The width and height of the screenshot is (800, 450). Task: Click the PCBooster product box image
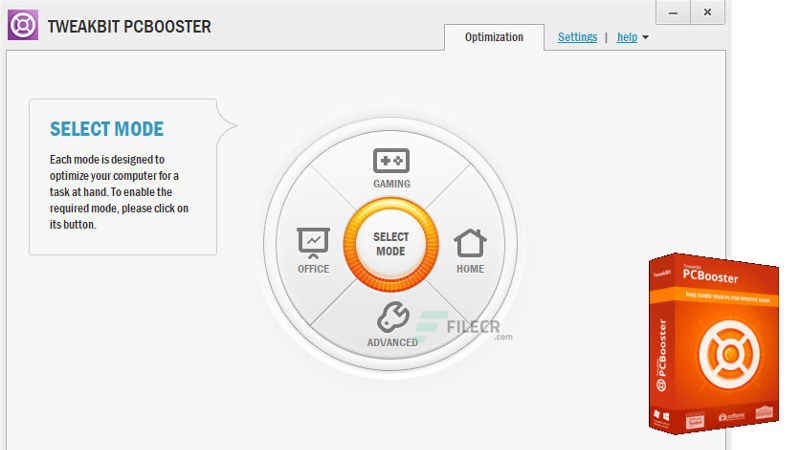(x=714, y=343)
